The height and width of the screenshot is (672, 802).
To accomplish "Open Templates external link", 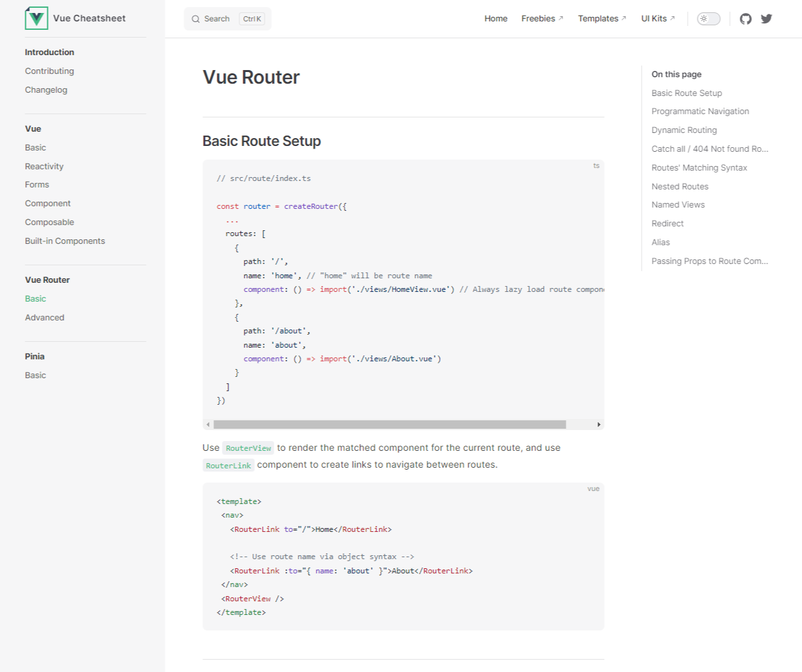I will (602, 19).
